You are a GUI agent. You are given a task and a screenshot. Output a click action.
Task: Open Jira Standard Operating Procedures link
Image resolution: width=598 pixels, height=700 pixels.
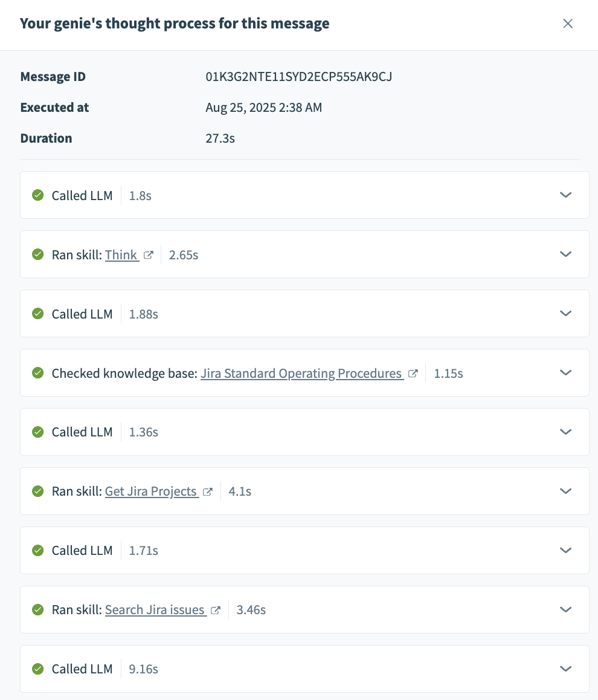coord(301,374)
